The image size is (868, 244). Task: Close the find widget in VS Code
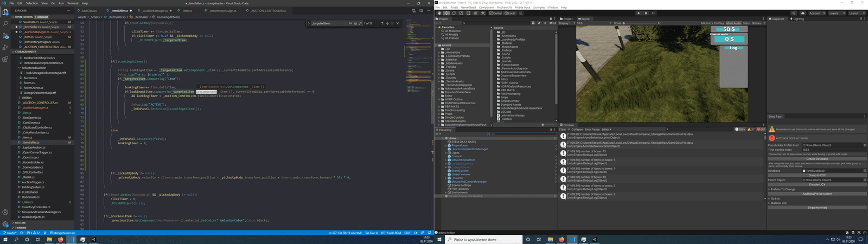pyautogui.click(x=397, y=23)
